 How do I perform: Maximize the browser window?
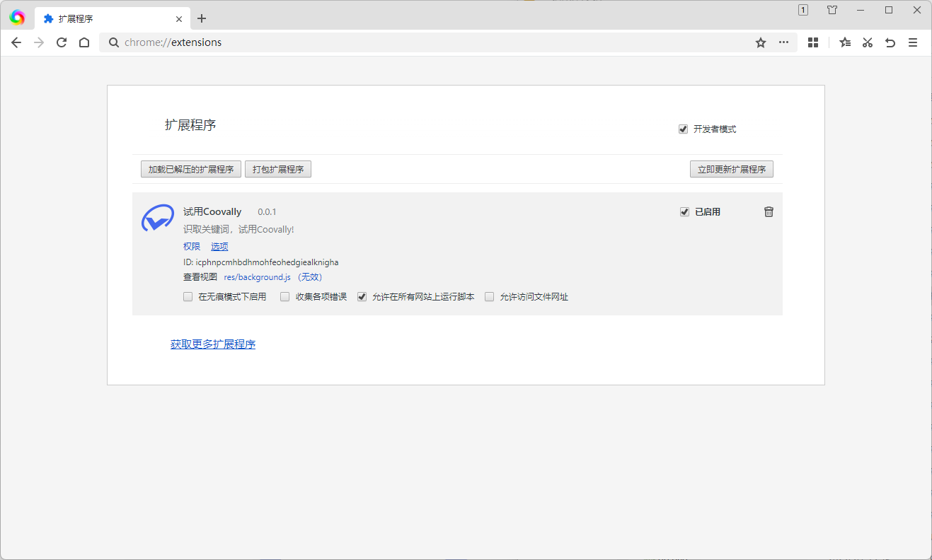889,10
